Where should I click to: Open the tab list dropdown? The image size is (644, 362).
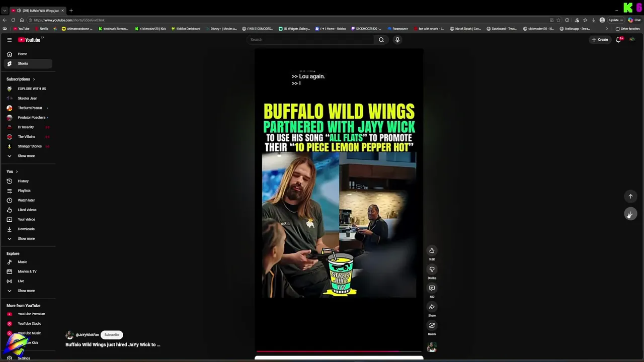[5, 10]
